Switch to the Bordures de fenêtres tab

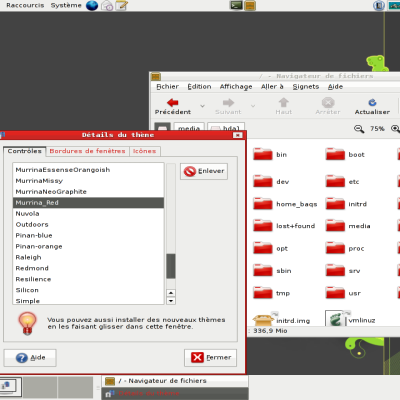[x=87, y=151]
